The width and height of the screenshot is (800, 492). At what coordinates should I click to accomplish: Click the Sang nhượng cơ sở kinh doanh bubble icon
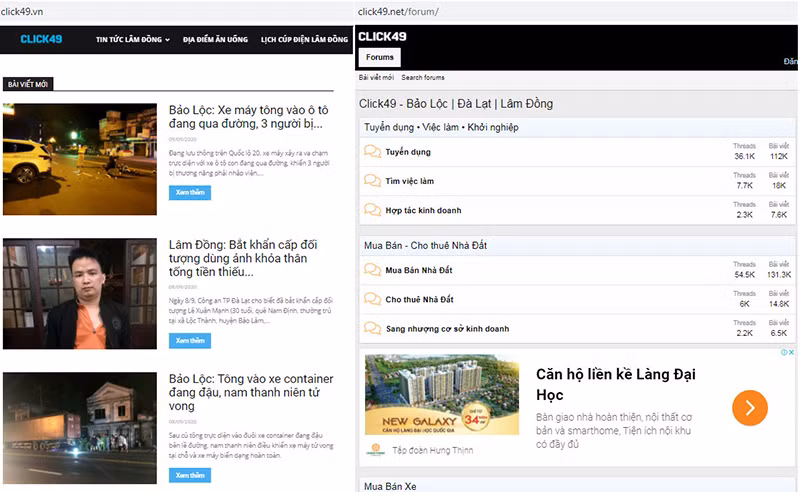coord(372,328)
